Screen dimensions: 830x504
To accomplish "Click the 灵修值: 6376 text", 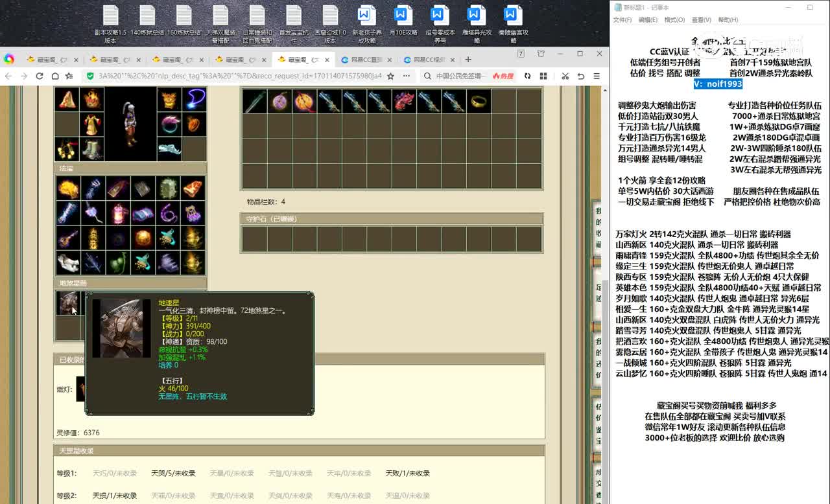I will (78, 433).
